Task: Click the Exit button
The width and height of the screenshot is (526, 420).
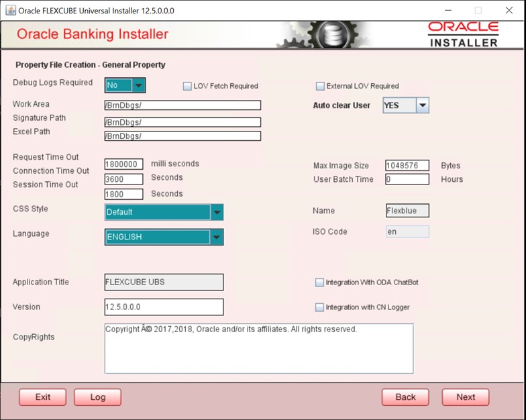Action: click(x=43, y=397)
